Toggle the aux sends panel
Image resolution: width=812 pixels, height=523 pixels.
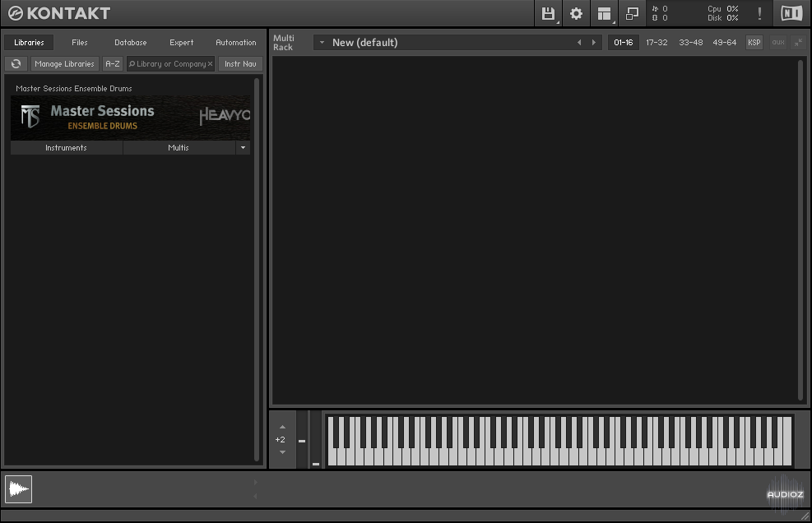[777, 43]
